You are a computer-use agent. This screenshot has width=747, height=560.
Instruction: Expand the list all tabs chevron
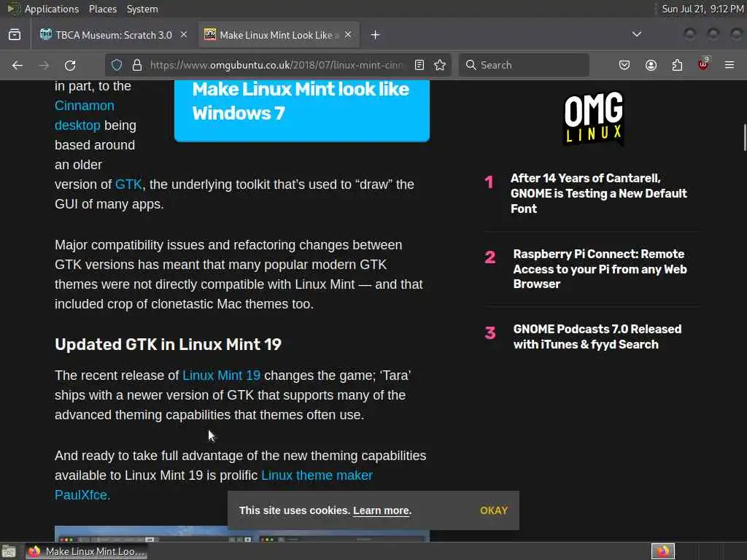point(636,34)
